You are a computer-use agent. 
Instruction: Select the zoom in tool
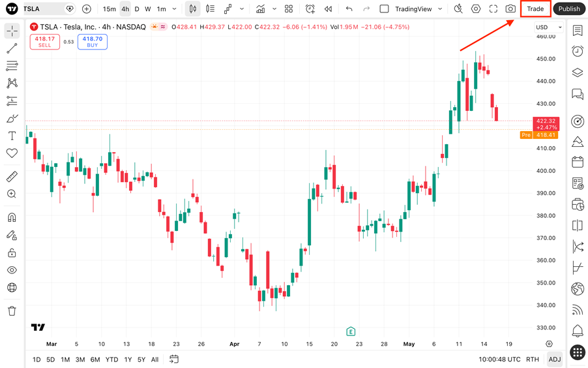tap(12, 194)
